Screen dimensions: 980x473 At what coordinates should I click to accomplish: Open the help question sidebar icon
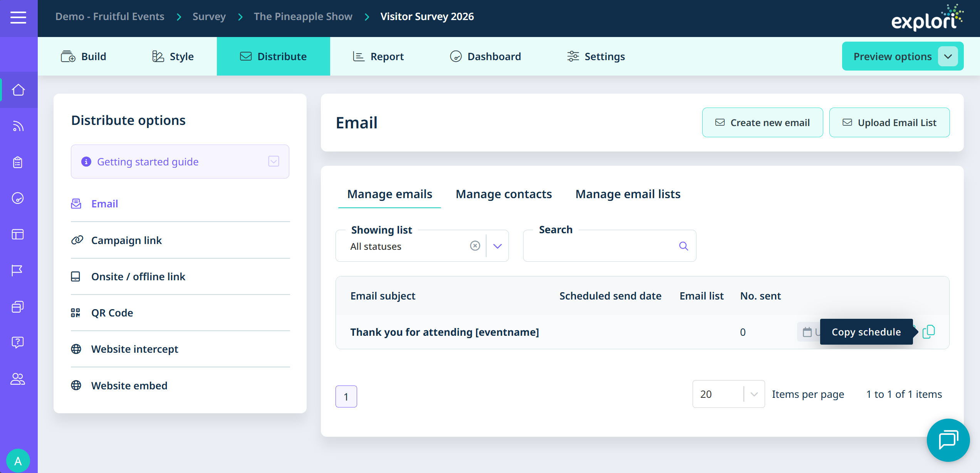pos(18,342)
